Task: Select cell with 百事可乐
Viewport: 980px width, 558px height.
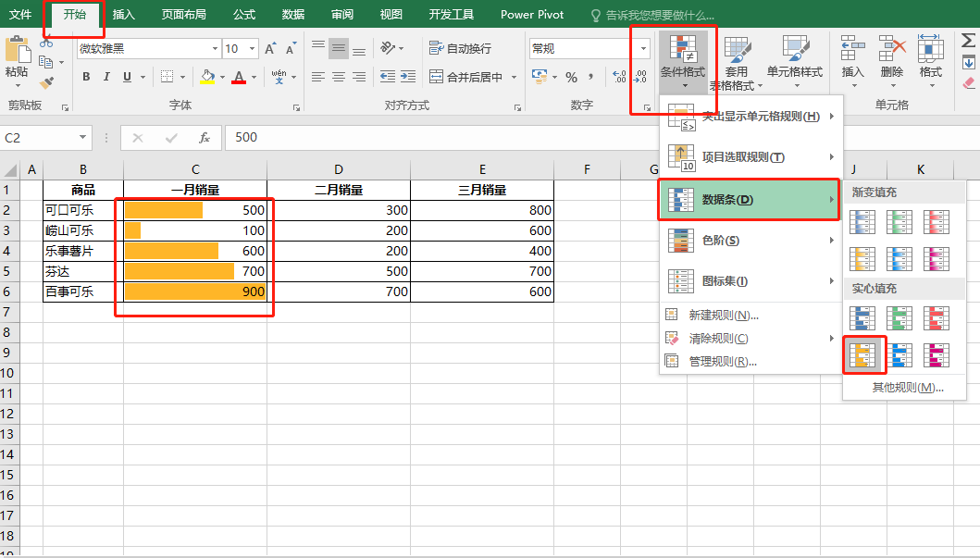Action: (x=83, y=291)
